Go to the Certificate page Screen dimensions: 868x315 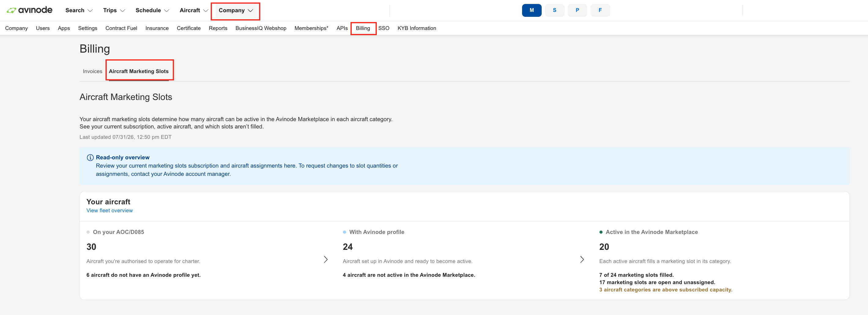click(x=189, y=28)
